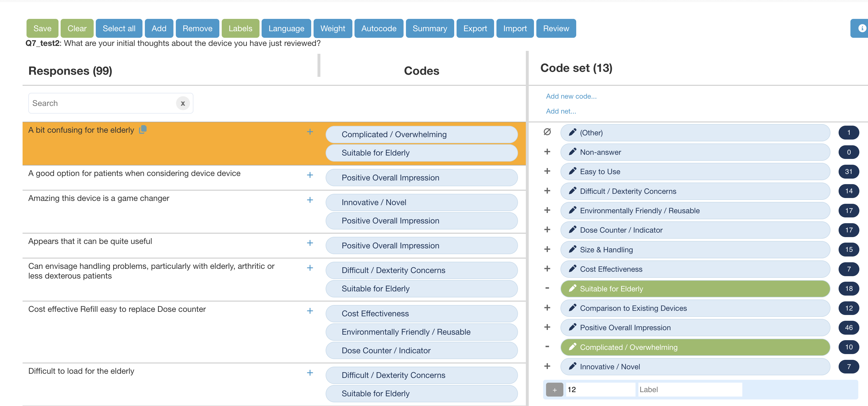Toggle plus next to Positive Overall Impression code
Image resolution: width=868 pixels, height=406 pixels.
click(547, 327)
